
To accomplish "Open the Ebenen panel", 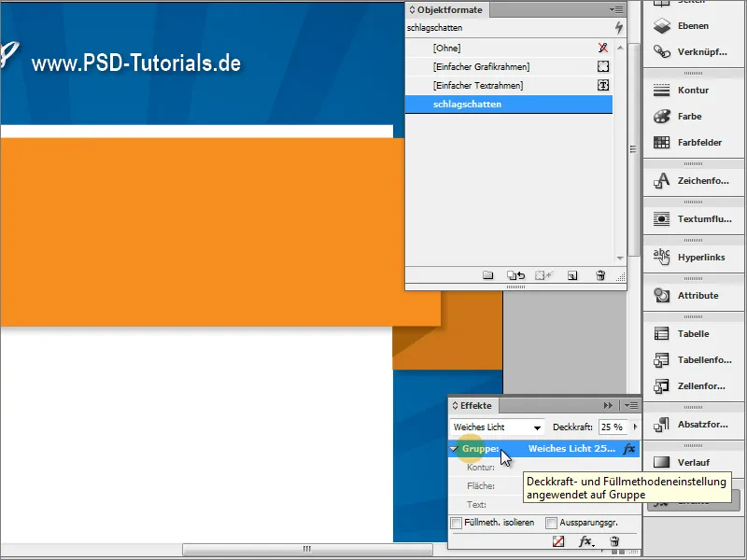I will pos(693,26).
